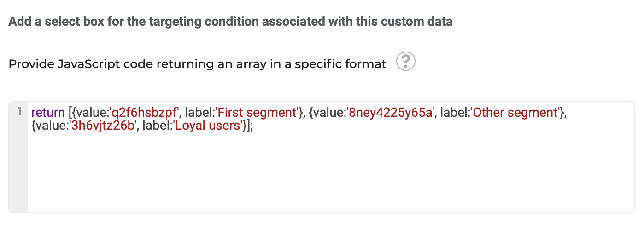Click the 'Other segment' label string
The image size is (644, 229).
(x=514, y=112)
